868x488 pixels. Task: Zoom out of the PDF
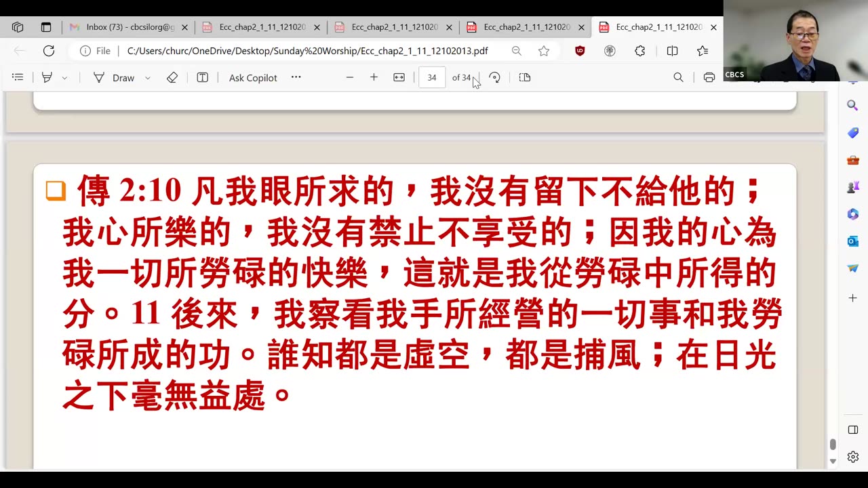350,77
